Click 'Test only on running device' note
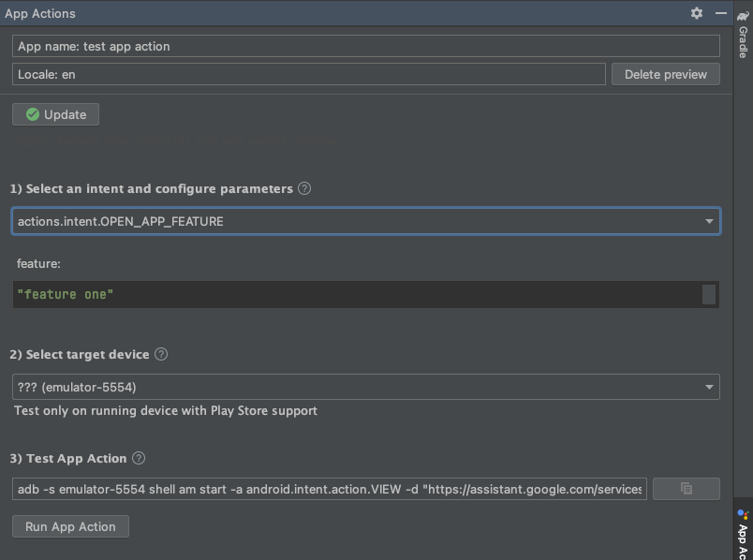The width and height of the screenshot is (753, 560). 166,410
